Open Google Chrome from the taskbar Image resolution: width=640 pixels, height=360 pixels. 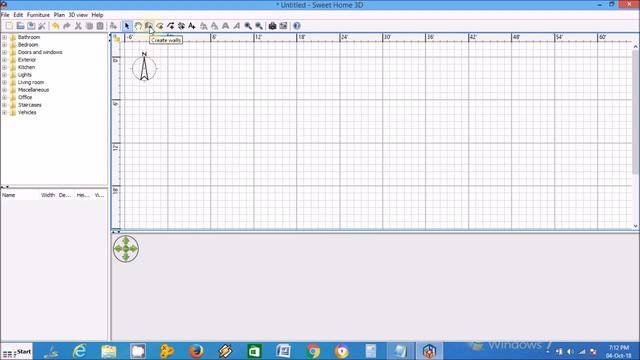tap(313, 351)
